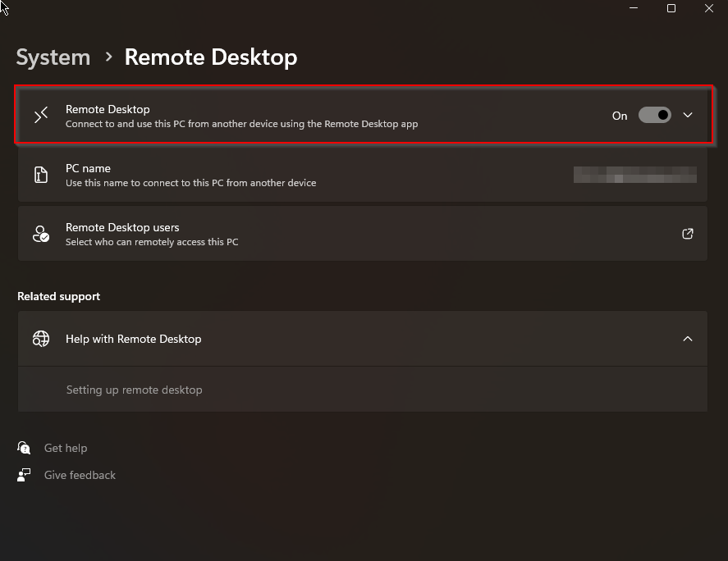The width and height of the screenshot is (728, 561).
Task: Click the Give feedback person icon
Action: [x=24, y=475]
